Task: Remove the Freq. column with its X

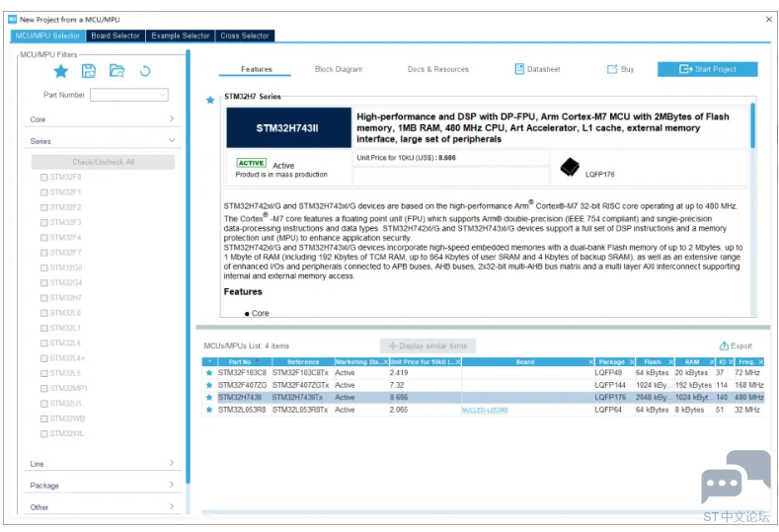Action: pos(760,362)
